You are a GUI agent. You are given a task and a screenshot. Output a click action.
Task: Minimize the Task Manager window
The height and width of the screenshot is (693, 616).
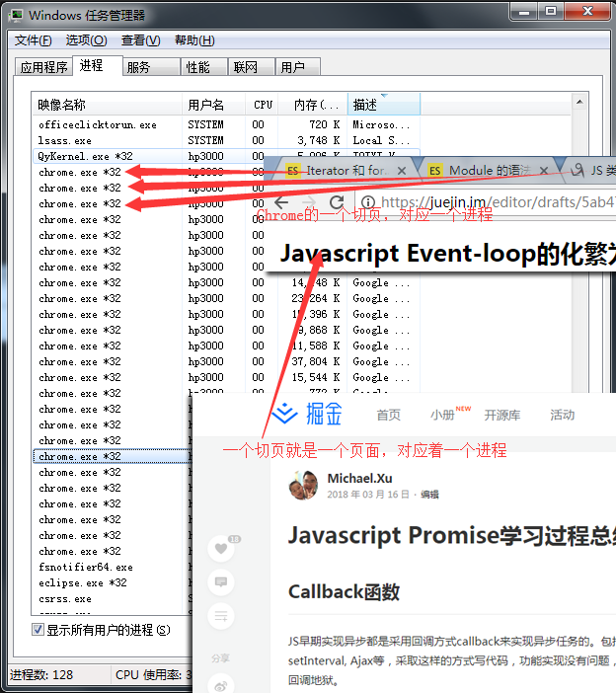click(524, 12)
